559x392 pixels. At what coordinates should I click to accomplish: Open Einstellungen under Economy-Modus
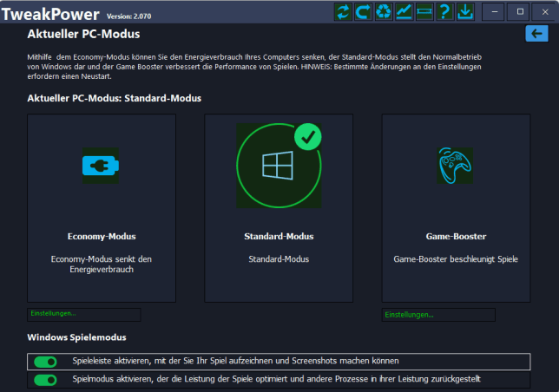coord(83,314)
